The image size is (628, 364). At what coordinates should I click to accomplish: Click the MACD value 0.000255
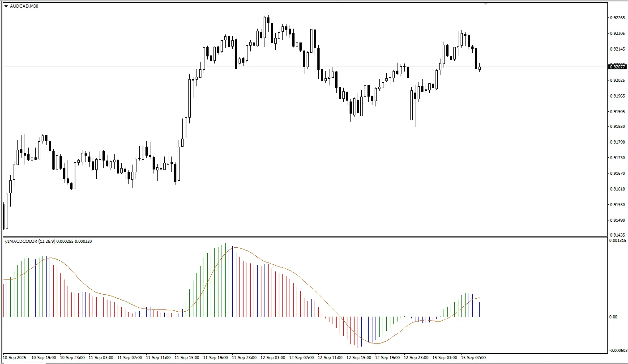[65, 241]
